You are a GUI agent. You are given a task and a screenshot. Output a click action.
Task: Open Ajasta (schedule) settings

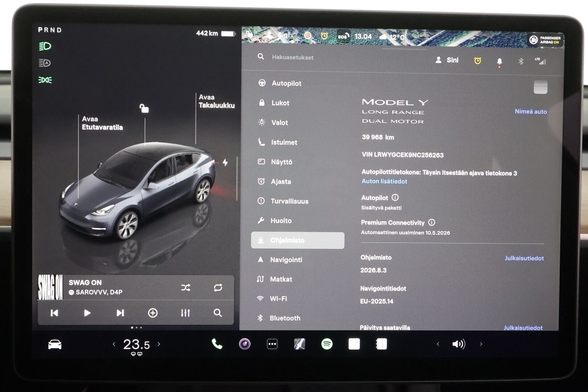point(274,181)
